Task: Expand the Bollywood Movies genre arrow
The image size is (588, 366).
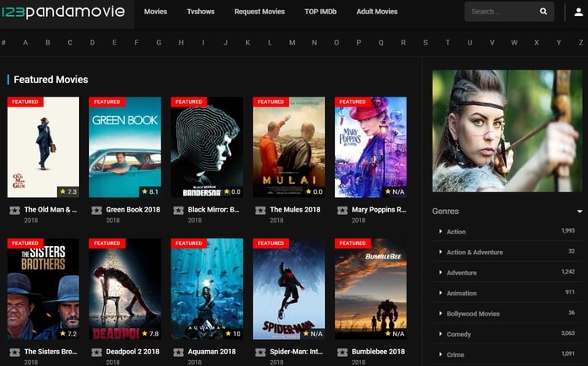Action: [441, 313]
